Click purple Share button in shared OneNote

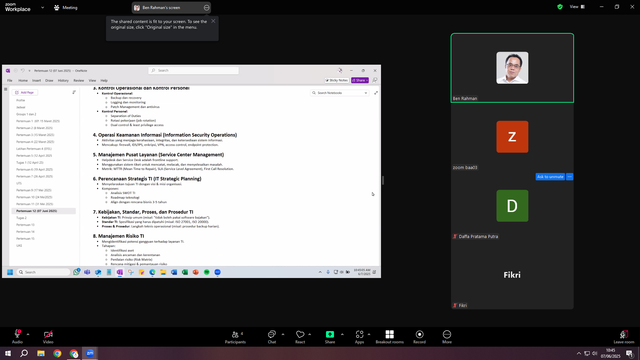[x=360, y=80]
